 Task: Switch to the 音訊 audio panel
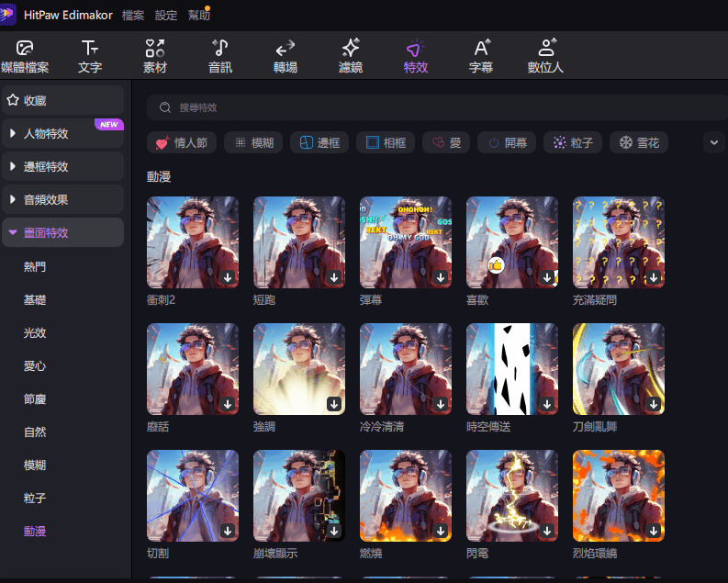220,56
